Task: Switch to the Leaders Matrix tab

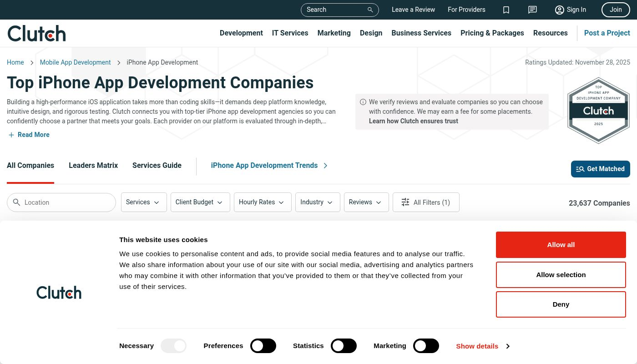Action: click(93, 166)
